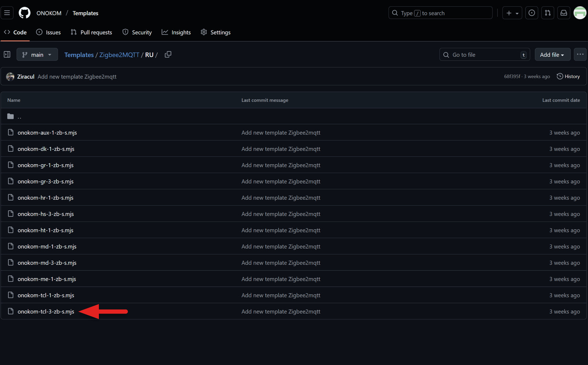Open the notifications inbox icon
This screenshot has width=588, height=365.
coord(564,13)
